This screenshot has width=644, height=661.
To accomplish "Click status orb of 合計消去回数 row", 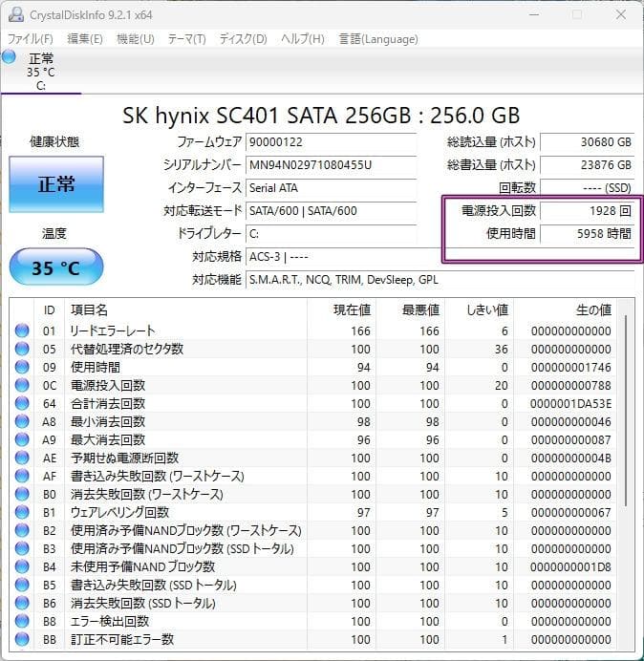I will 22,403.
